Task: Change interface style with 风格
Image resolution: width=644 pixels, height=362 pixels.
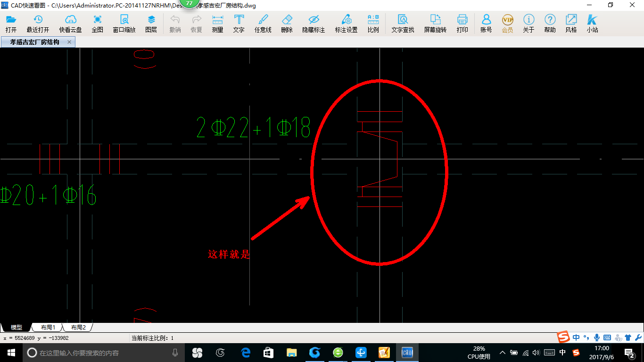Action: point(571,24)
